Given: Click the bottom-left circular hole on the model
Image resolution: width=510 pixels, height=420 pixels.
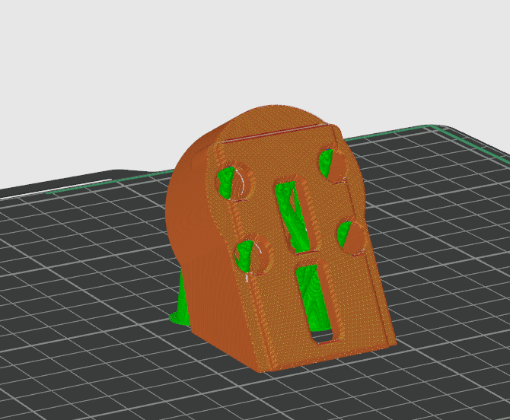Looking at the screenshot, I should [252, 256].
